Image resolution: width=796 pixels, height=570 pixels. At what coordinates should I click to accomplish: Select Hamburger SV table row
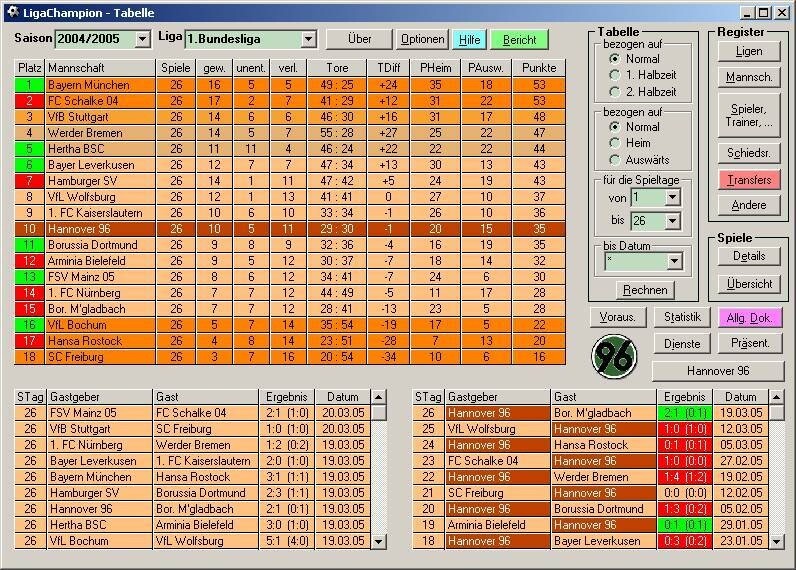coord(289,181)
